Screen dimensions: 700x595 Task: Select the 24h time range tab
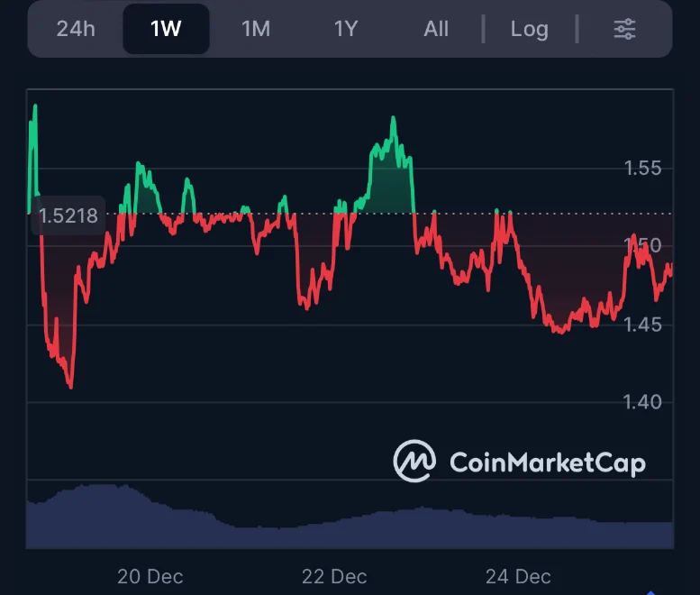point(76,29)
